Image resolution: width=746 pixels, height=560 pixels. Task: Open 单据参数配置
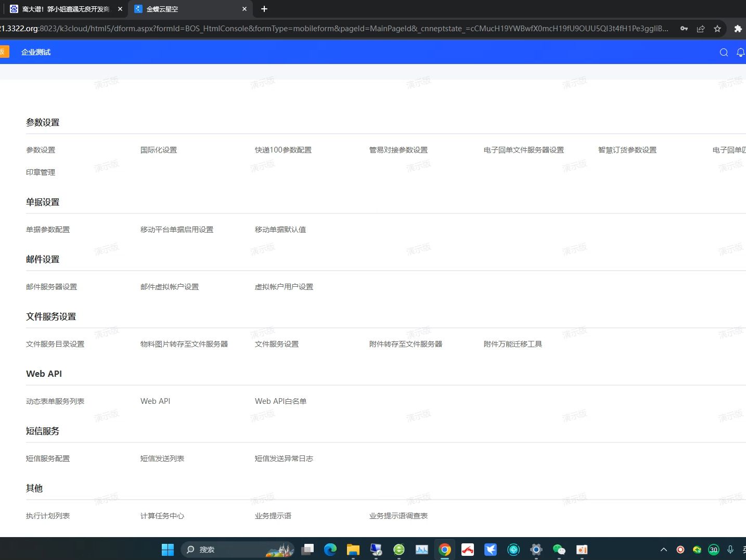coord(48,230)
